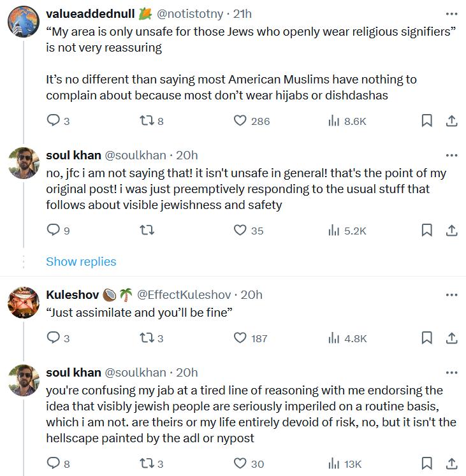Screen dimensions: 466x476
Task: Open the @notistotny profile handle
Action: click(192, 13)
